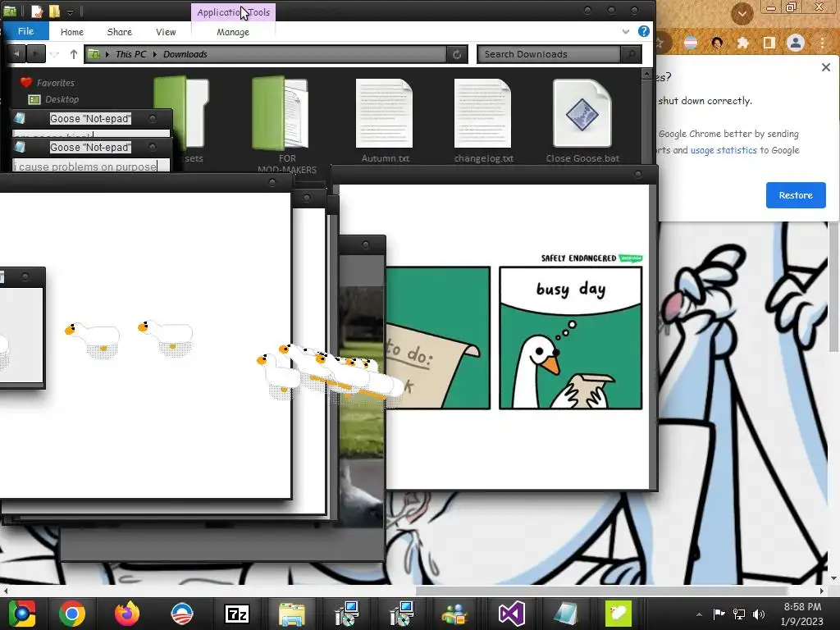Image resolution: width=840 pixels, height=630 pixels.
Task: Click the network tray icon
Action: click(x=739, y=614)
